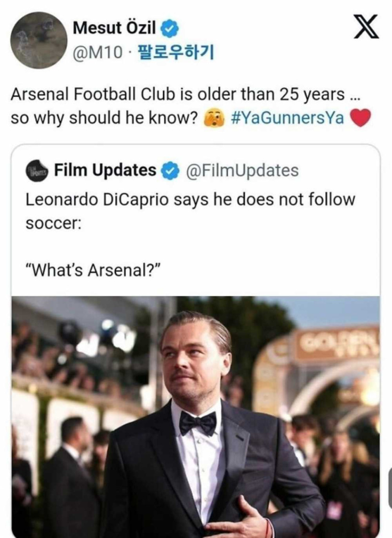
Task: Open the Film Updates avatar icon
Action: [37, 171]
